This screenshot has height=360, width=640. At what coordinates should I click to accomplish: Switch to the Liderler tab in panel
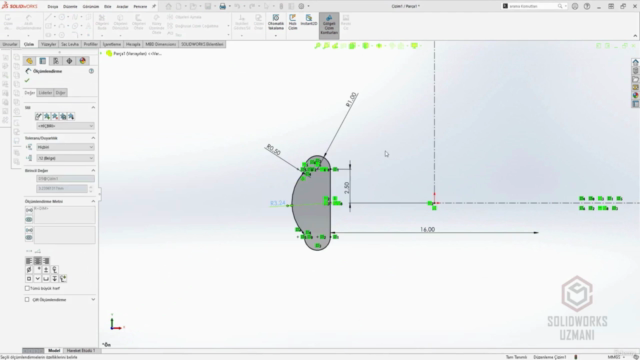(x=45, y=93)
